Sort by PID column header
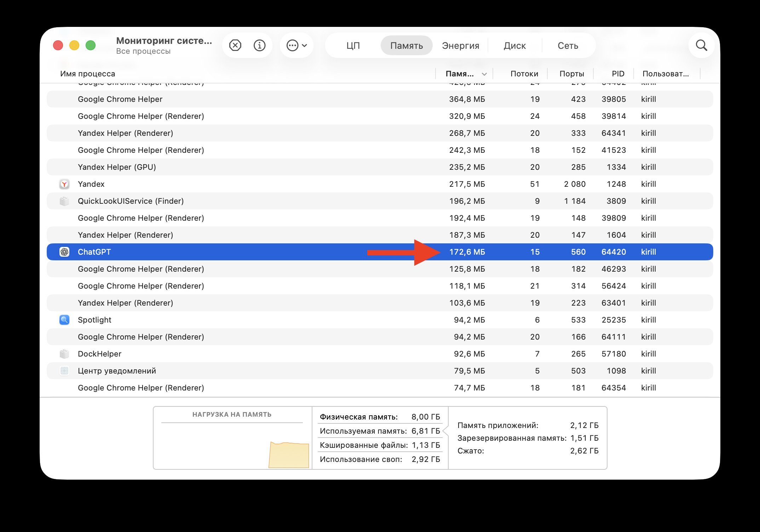This screenshot has height=532, width=760. coord(618,74)
